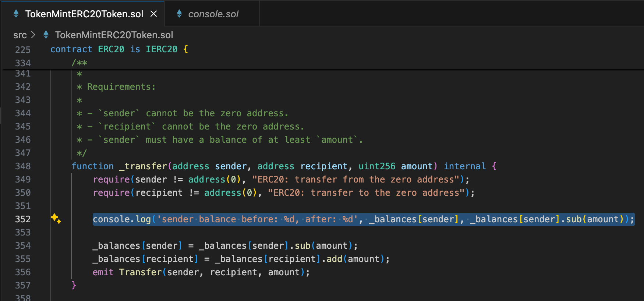Open the TokenMintERC20Token.sol breadcrumb item
The height and width of the screenshot is (301, 644).
tap(114, 35)
